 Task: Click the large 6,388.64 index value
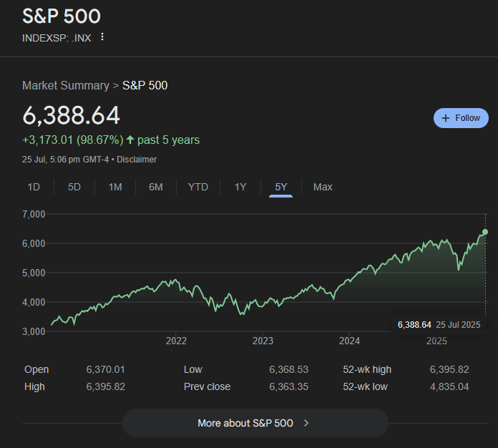click(71, 115)
